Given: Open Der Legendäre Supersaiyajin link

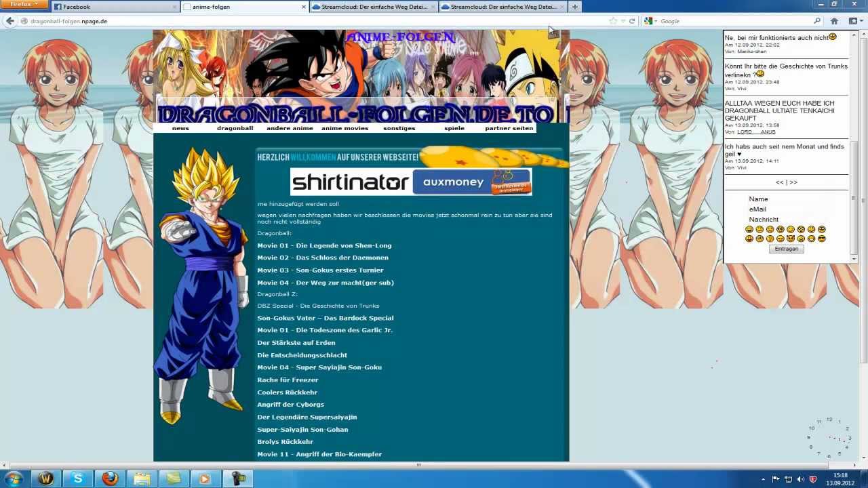Looking at the screenshot, I should [307, 417].
